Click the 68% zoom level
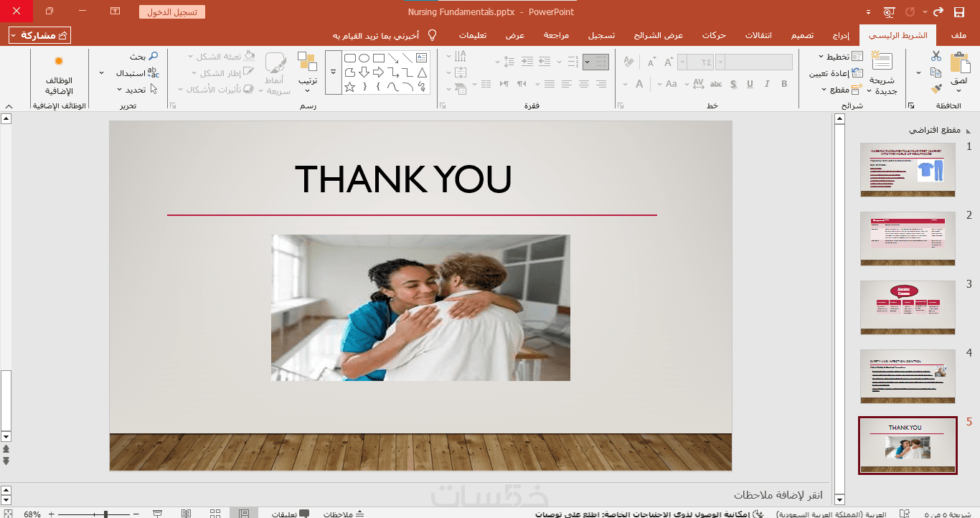 click(x=32, y=514)
